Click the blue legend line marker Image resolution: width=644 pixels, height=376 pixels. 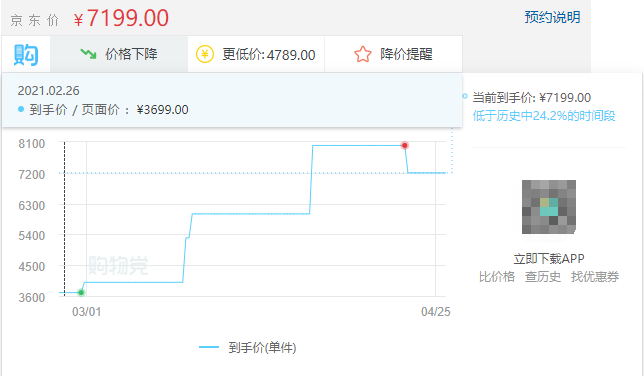(x=209, y=348)
